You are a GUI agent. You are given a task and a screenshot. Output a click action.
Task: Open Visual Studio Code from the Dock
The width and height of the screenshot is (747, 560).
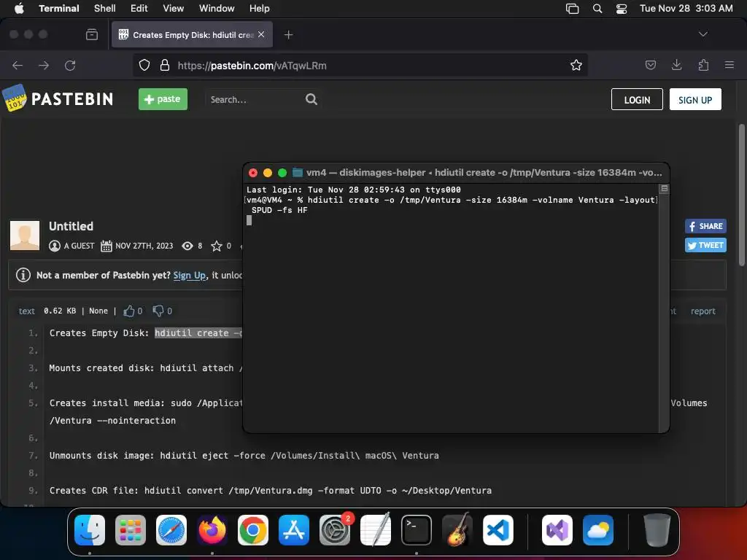(498, 530)
